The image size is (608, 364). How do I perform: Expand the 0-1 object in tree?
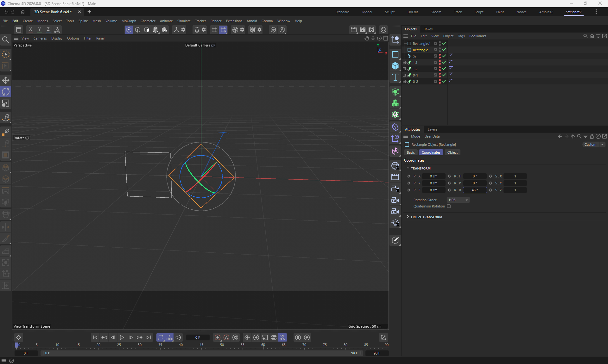pos(404,75)
